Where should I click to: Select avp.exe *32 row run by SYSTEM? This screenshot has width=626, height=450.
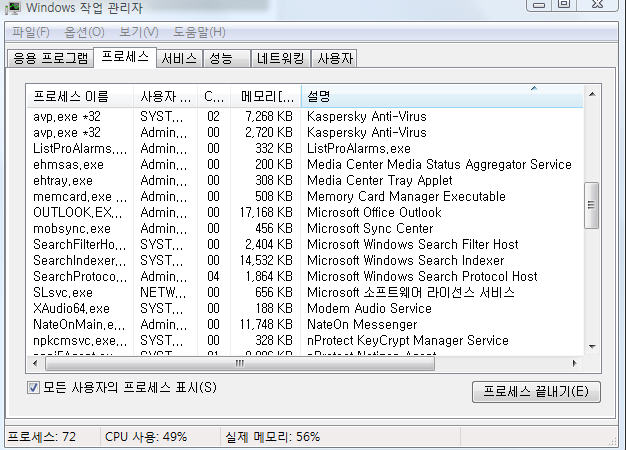tap(304, 117)
